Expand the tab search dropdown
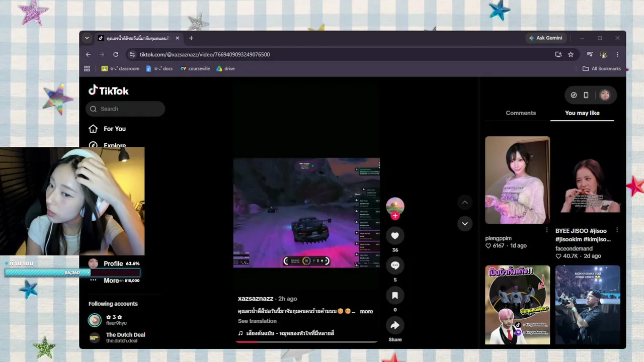 pos(87,38)
